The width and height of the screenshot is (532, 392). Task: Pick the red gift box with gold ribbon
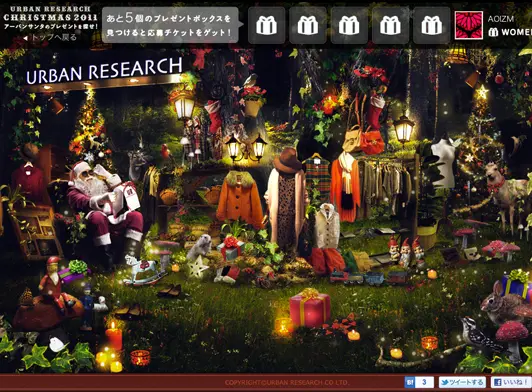pos(310,308)
